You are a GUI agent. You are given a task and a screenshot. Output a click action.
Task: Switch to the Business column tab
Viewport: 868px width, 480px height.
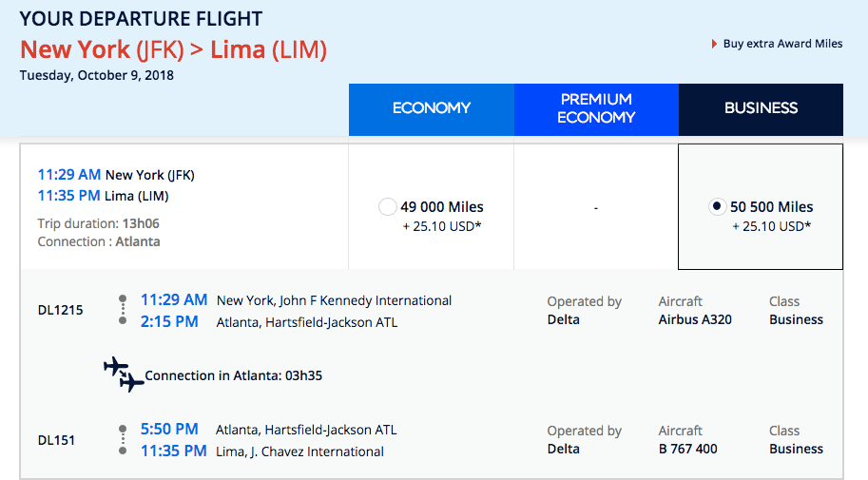(761, 108)
